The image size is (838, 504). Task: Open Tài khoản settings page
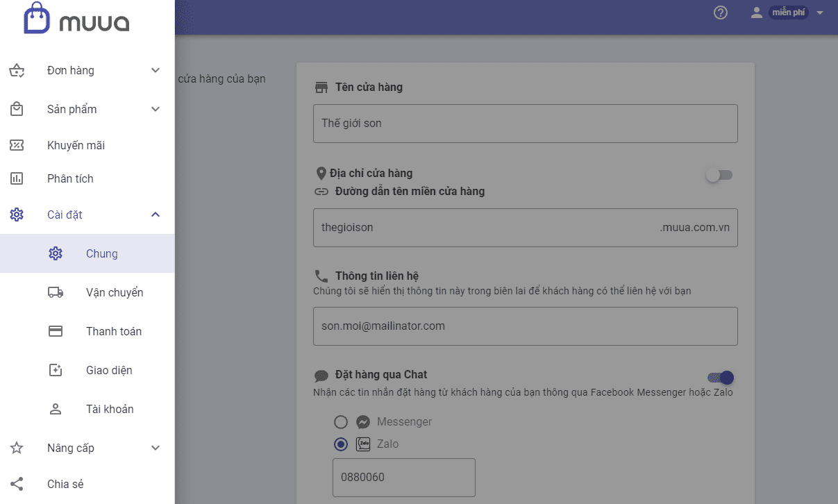[110, 409]
